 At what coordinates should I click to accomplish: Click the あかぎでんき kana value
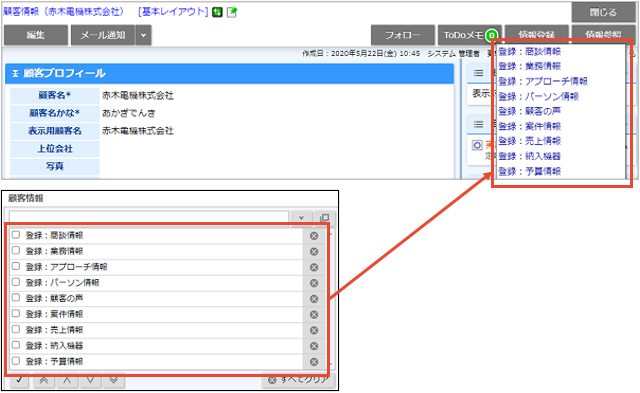[129, 113]
